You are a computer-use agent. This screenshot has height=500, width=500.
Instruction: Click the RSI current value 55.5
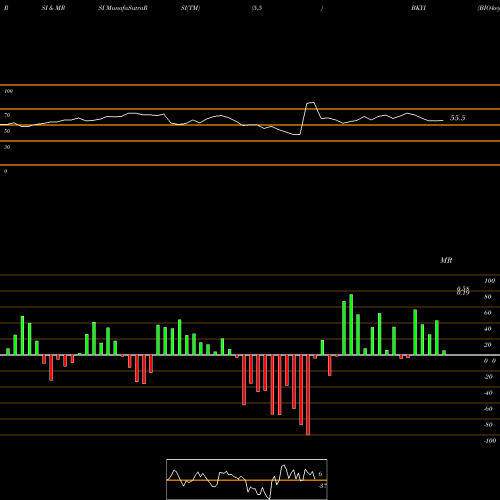457,118
